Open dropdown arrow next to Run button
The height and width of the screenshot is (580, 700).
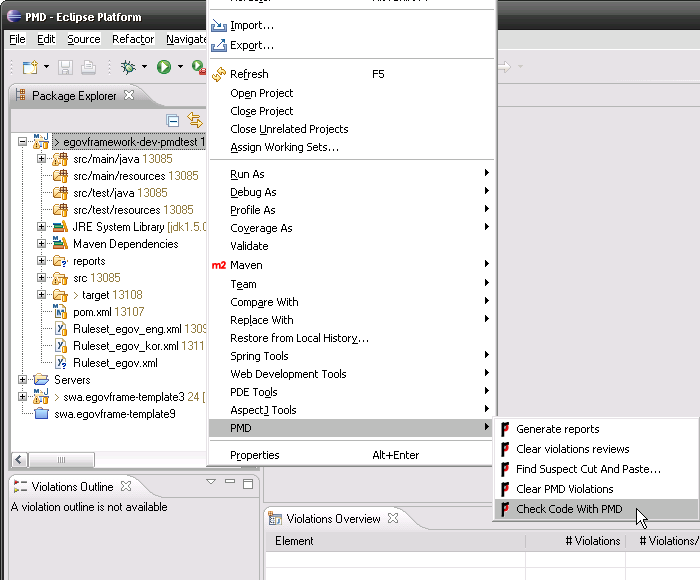[x=180, y=67]
